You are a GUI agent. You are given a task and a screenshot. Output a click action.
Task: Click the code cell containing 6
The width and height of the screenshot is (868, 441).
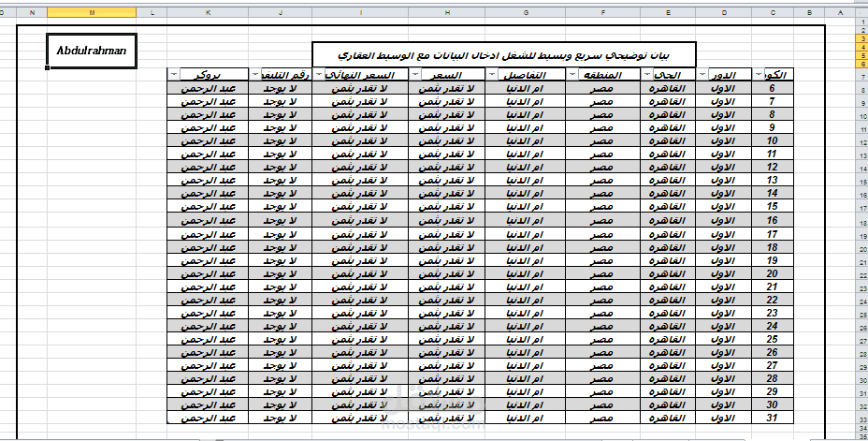[x=773, y=88]
